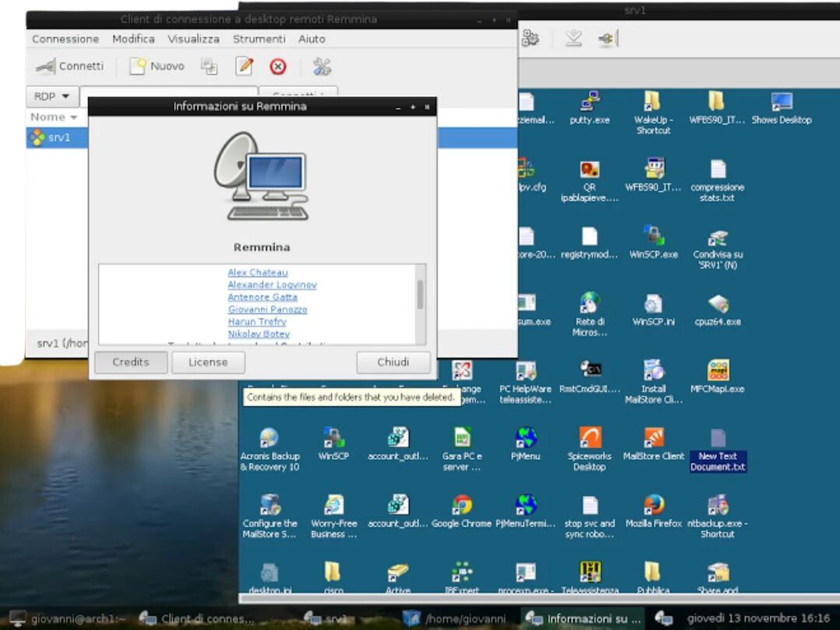The height and width of the screenshot is (630, 840).
Task: Select the WinSCP.exe desktop icon
Action: (x=653, y=243)
